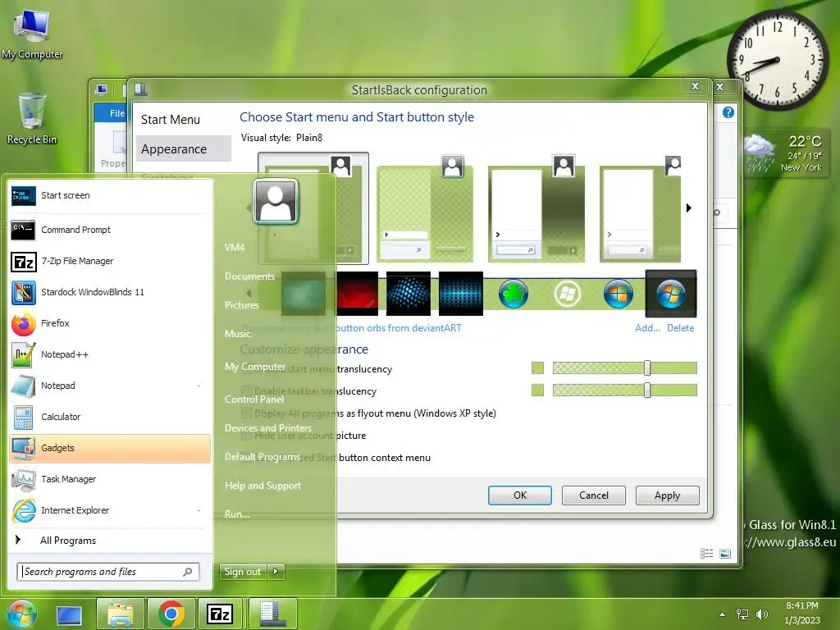Screen dimensions: 840x630
Task: Click the OK button
Action: pos(519,495)
